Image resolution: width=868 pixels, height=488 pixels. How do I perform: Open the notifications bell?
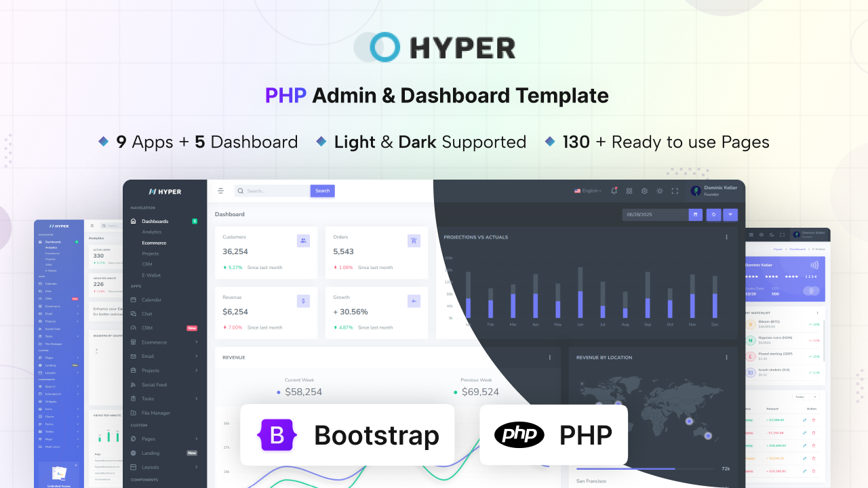click(x=614, y=191)
